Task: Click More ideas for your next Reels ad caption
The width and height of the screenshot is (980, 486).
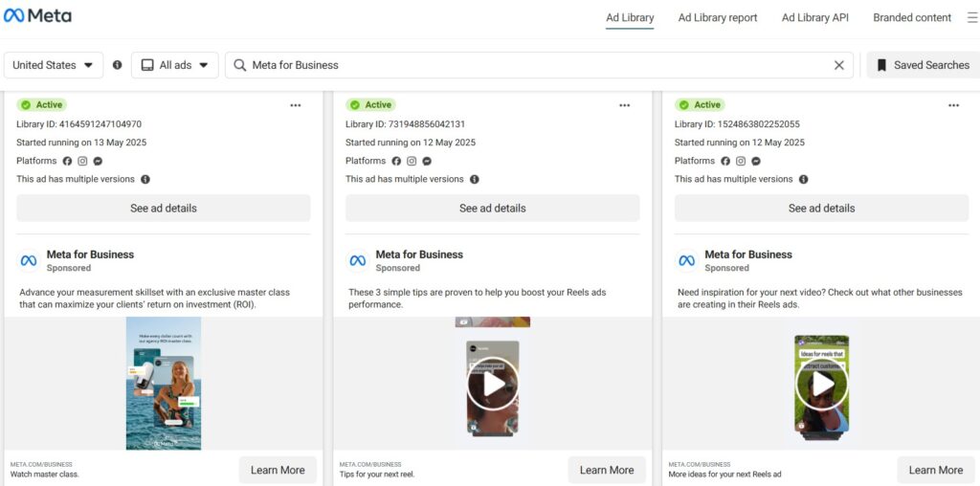Action: click(725, 475)
